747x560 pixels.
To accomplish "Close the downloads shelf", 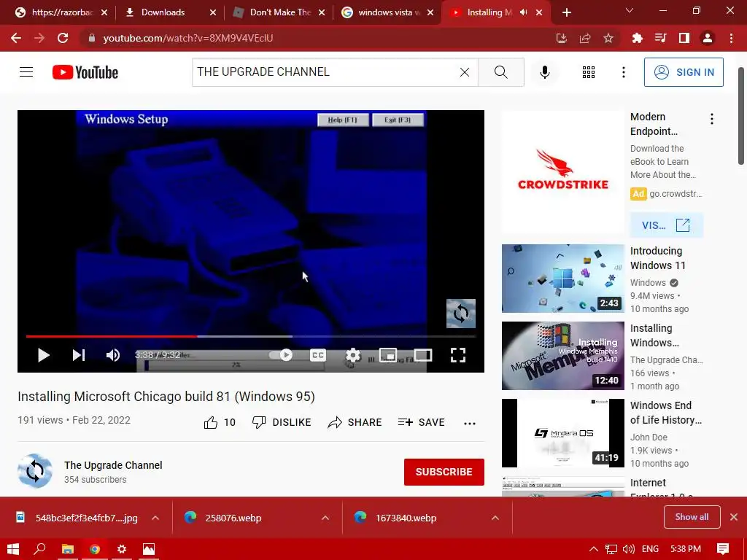I will pyautogui.click(x=734, y=517).
